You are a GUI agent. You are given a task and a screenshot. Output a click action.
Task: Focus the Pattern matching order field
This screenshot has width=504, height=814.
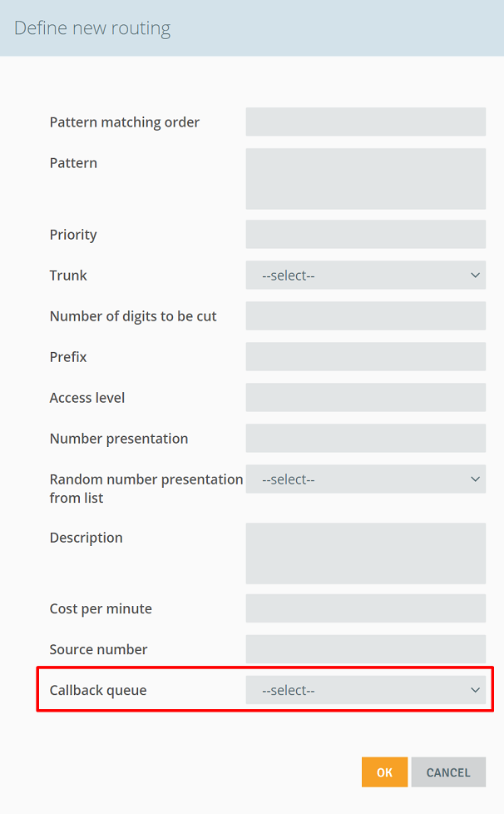tap(366, 122)
